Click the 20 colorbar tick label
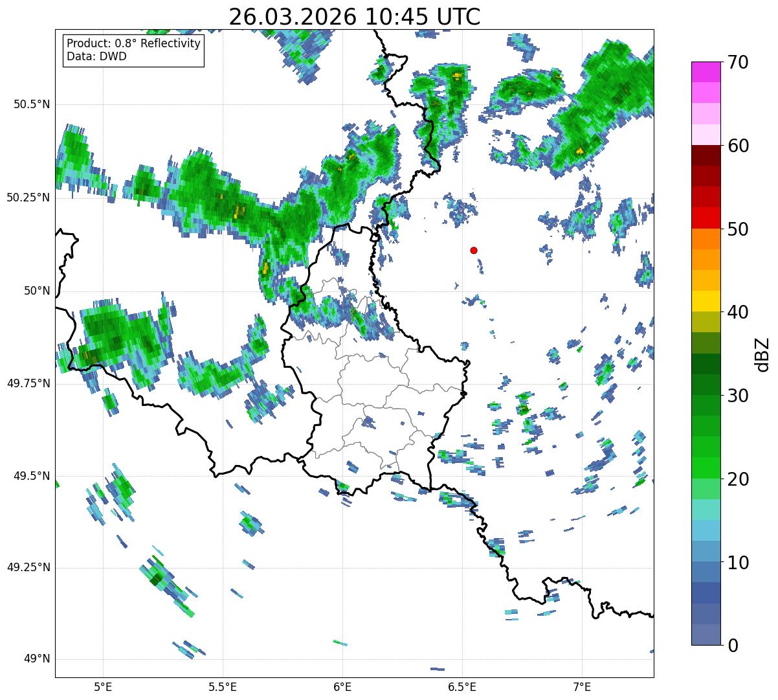This screenshot has width=778, height=700. point(738,479)
